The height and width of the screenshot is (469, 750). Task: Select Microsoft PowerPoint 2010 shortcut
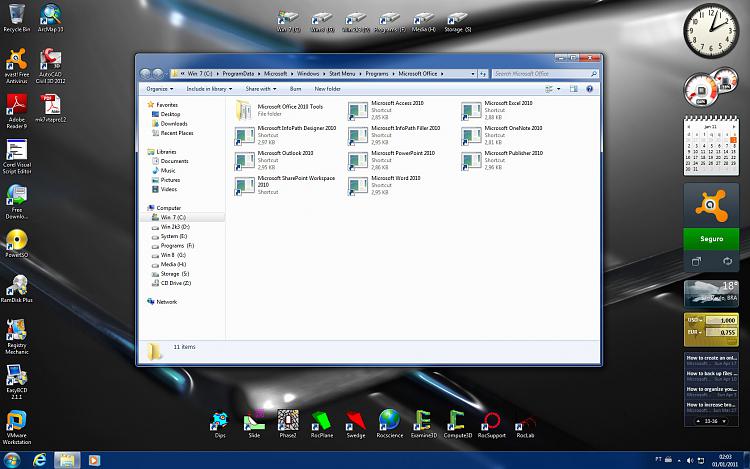tap(392, 160)
